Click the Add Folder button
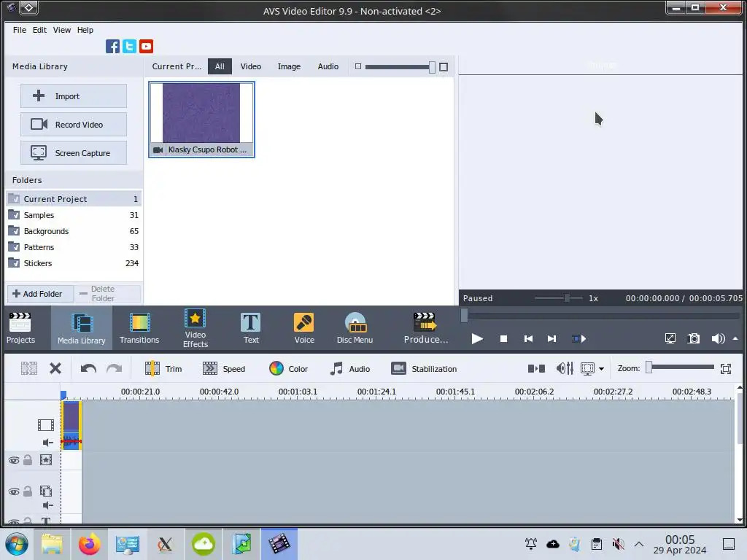The width and height of the screenshot is (747, 560). click(x=40, y=294)
